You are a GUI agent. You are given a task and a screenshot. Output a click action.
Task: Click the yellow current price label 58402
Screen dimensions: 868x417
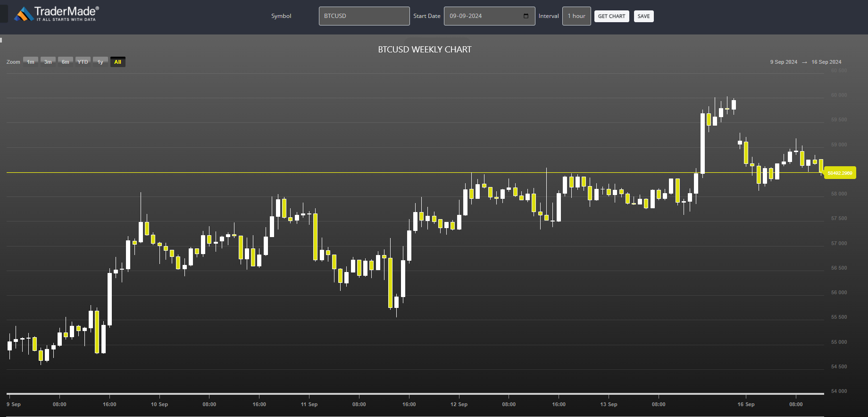point(840,173)
